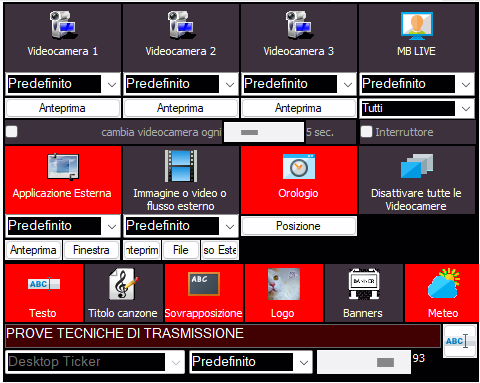Click the Finestra button

91,250
